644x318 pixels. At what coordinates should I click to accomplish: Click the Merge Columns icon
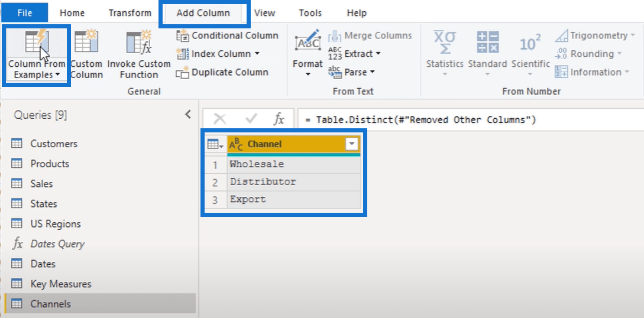(335, 36)
